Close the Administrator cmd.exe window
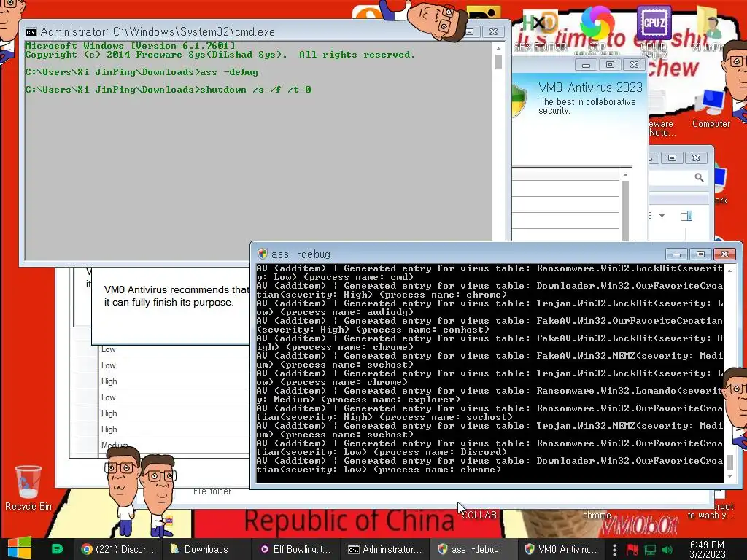747x560 pixels. [493, 31]
